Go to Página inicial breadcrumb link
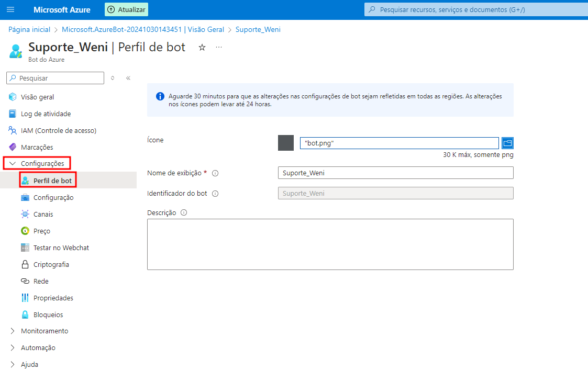The width and height of the screenshot is (588, 382). 29,30
